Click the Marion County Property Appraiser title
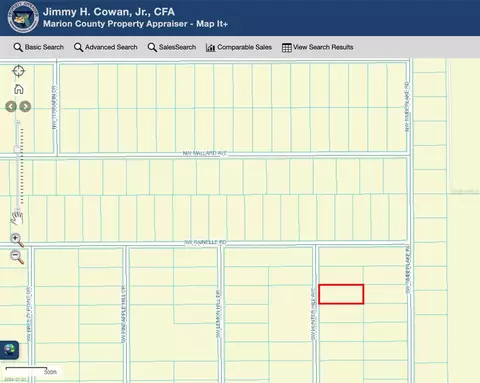The image size is (480, 383). click(135, 24)
